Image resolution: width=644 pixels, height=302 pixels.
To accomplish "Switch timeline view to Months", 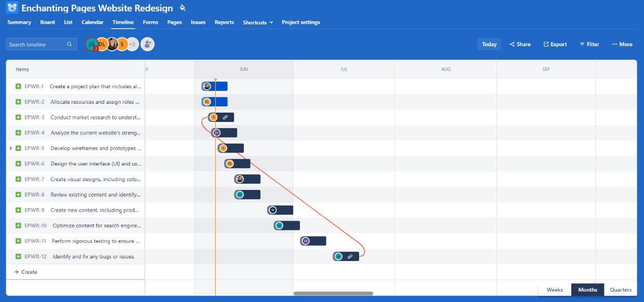I will coord(587,290).
